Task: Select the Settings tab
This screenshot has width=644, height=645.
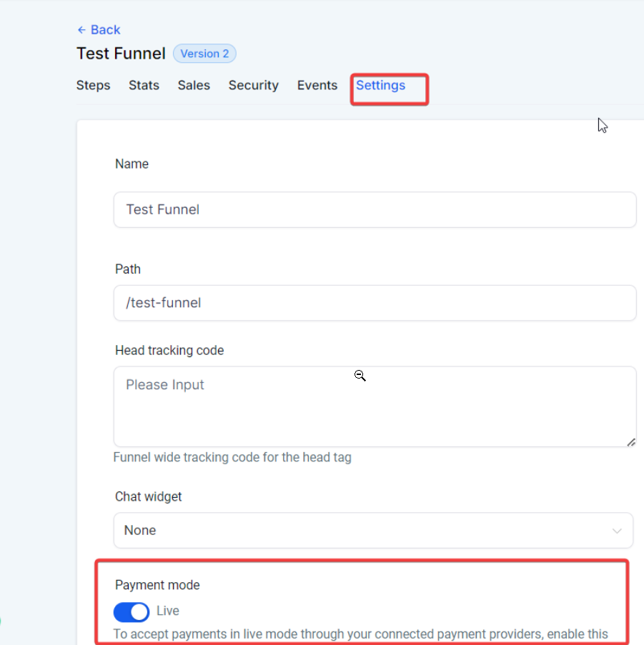Action: (380, 86)
